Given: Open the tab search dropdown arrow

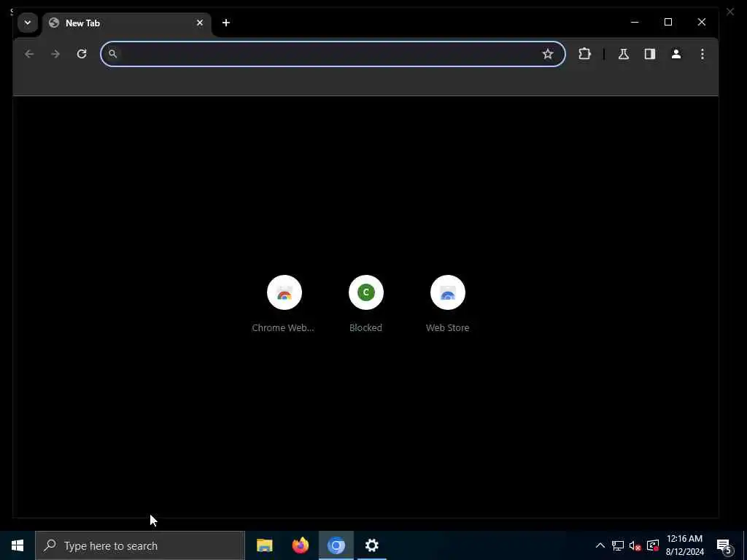Looking at the screenshot, I should (28, 23).
